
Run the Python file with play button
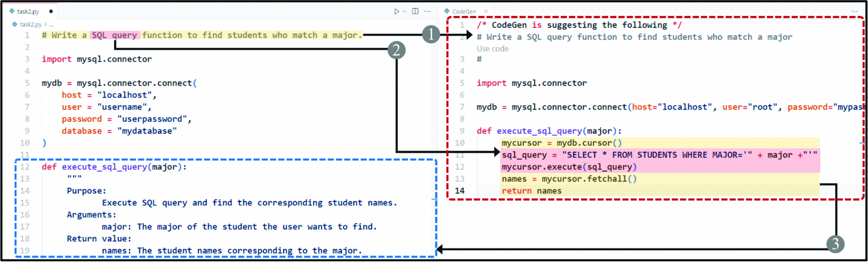click(397, 11)
